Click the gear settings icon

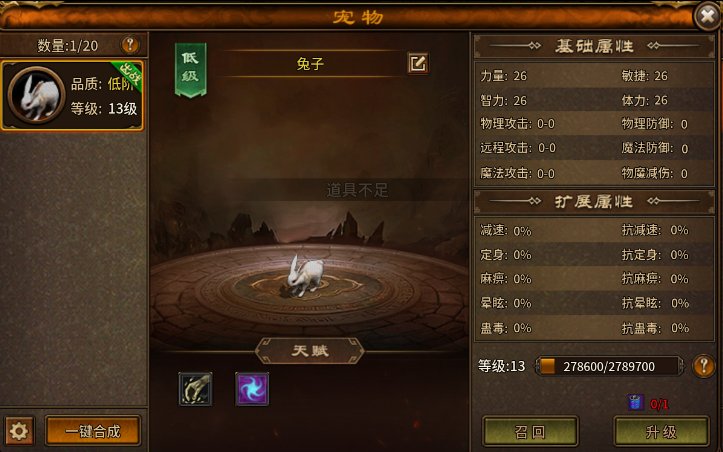coord(19,431)
